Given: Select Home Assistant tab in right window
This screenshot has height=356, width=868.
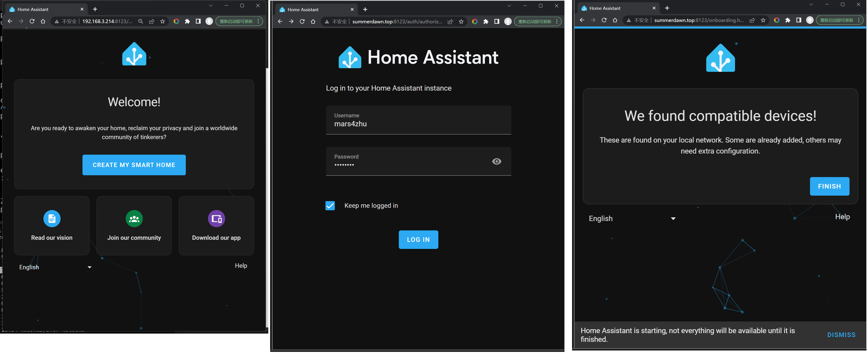Looking at the screenshot, I should tap(619, 8).
